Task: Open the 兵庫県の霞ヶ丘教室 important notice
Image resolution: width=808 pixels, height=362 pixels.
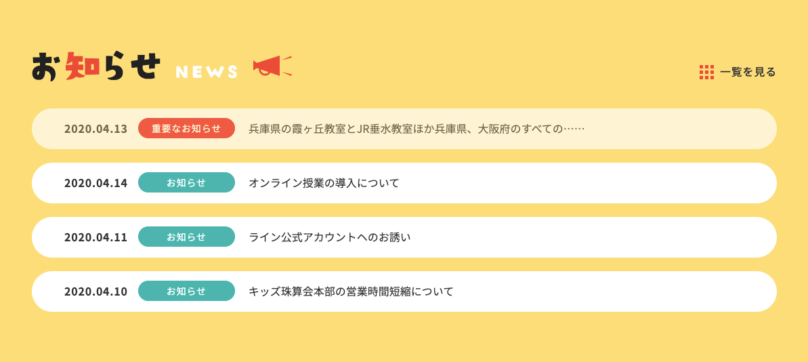Action: 416,129
